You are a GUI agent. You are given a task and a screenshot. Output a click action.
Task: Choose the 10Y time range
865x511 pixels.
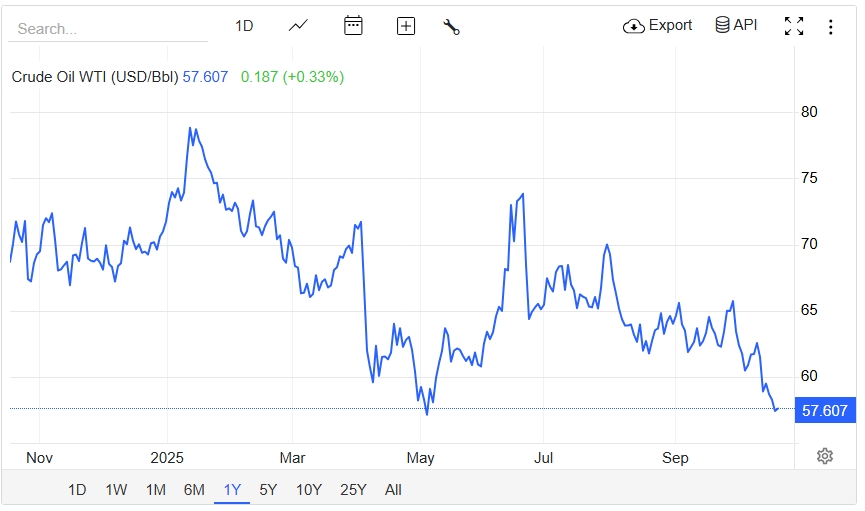pyautogui.click(x=308, y=490)
